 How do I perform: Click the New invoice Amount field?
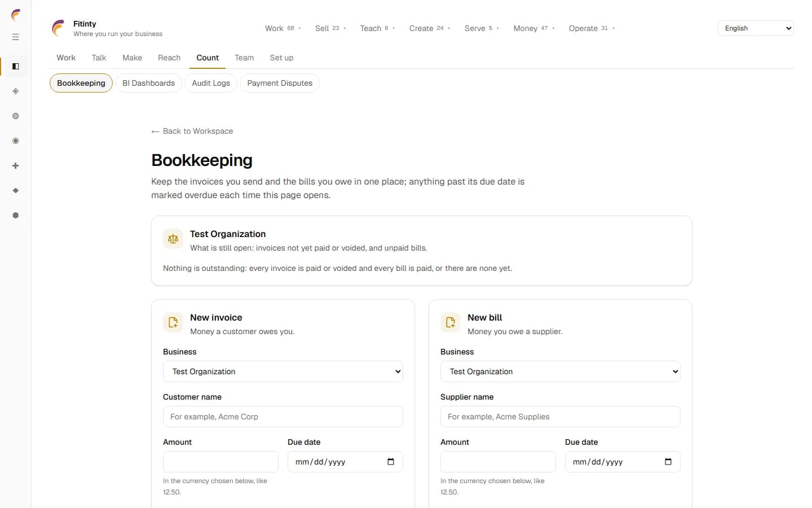[x=220, y=462]
